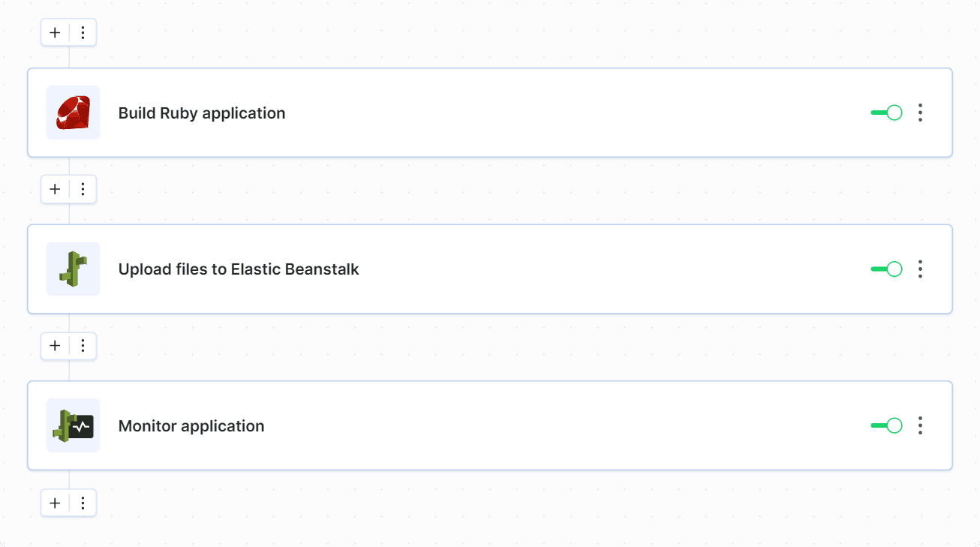Click the Monitor application service icon
Viewport: 980px width, 547px height.
pos(73,425)
